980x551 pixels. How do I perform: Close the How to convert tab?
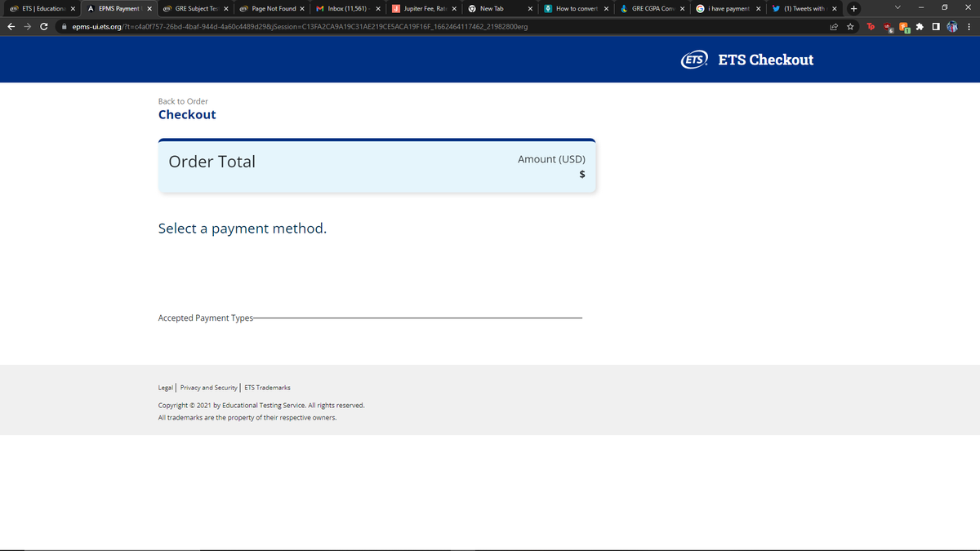(x=606, y=8)
